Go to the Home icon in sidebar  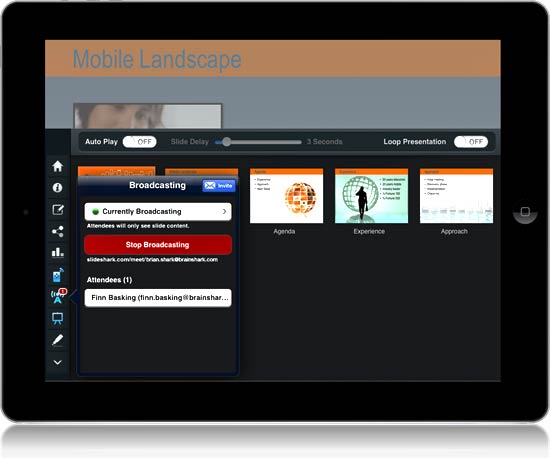[58, 166]
